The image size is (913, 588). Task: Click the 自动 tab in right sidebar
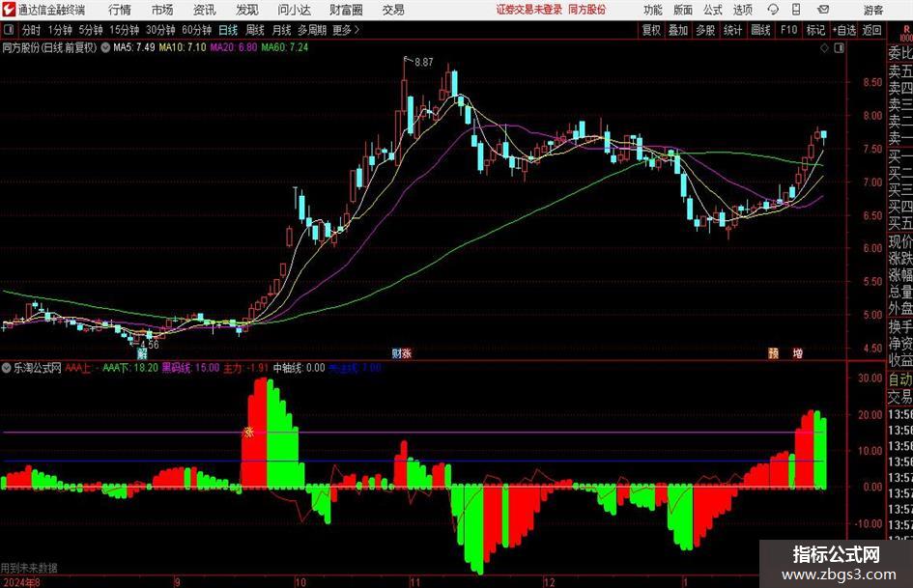(900, 379)
